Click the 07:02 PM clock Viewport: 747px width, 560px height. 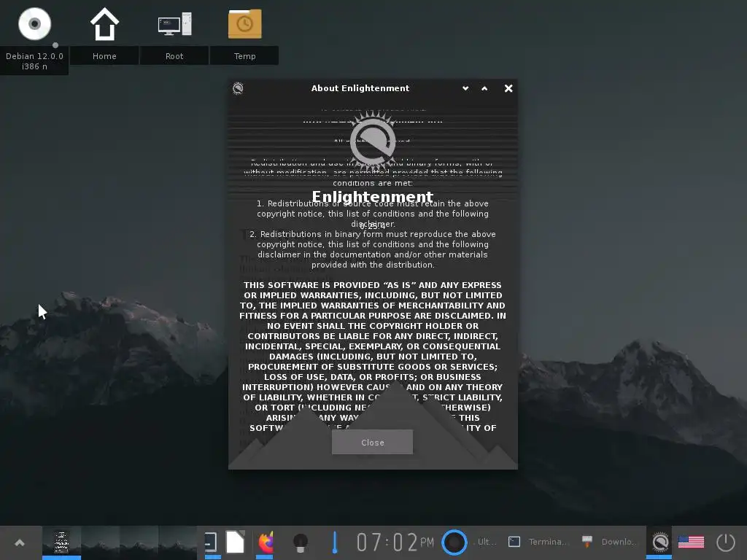pos(395,542)
